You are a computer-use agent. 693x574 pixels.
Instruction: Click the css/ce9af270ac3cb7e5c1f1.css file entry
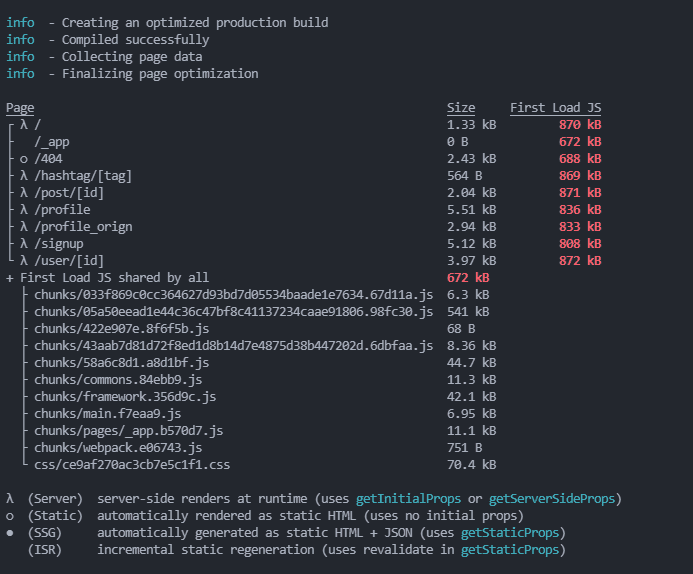(x=132, y=465)
